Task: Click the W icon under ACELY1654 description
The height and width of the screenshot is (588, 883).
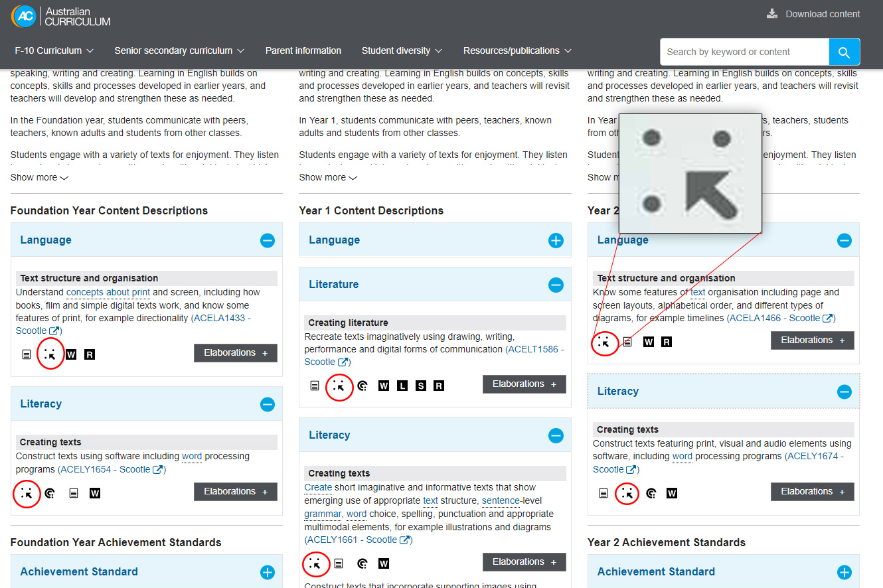Action: coord(95,493)
